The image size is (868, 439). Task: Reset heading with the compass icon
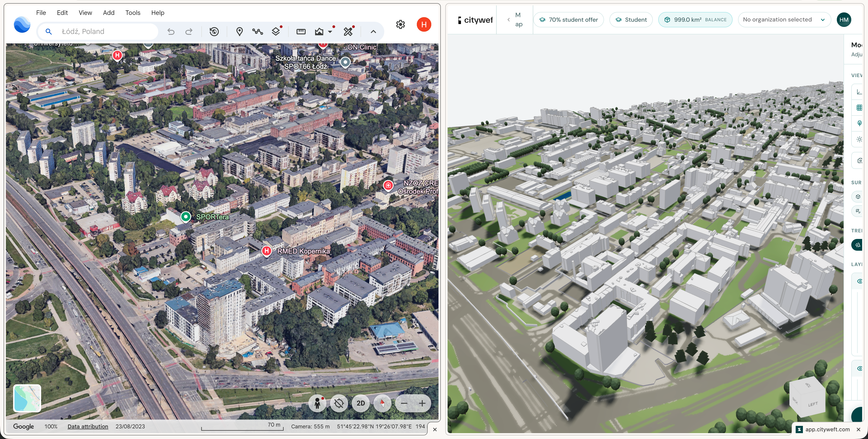[382, 403]
